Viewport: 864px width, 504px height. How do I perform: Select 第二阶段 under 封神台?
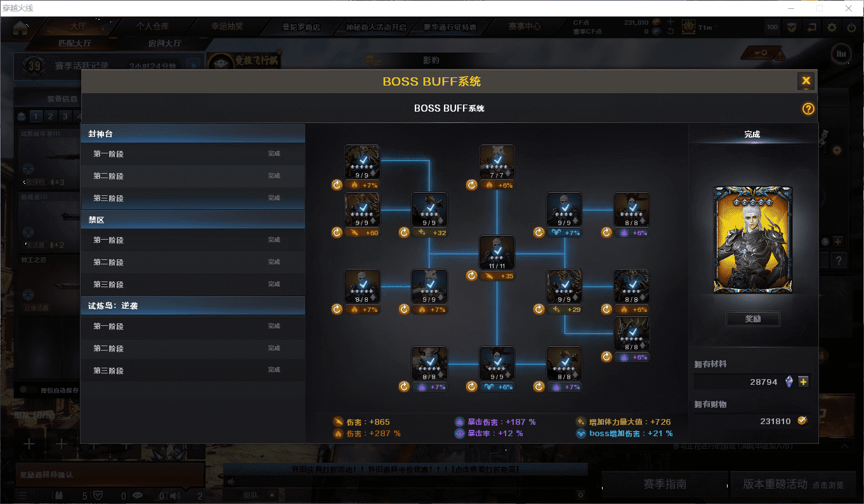click(193, 176)
